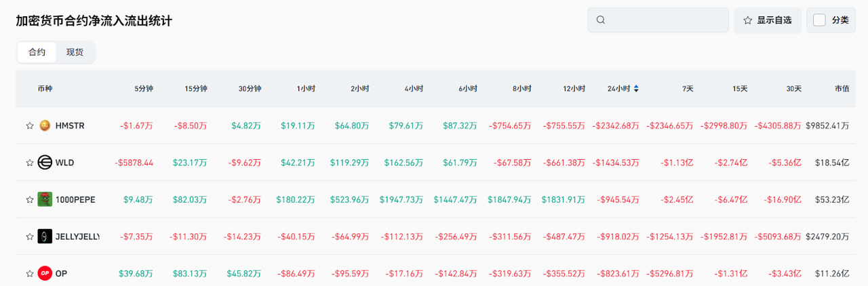
Task: Switch to the 现货 tab
Action: (75, 52)
